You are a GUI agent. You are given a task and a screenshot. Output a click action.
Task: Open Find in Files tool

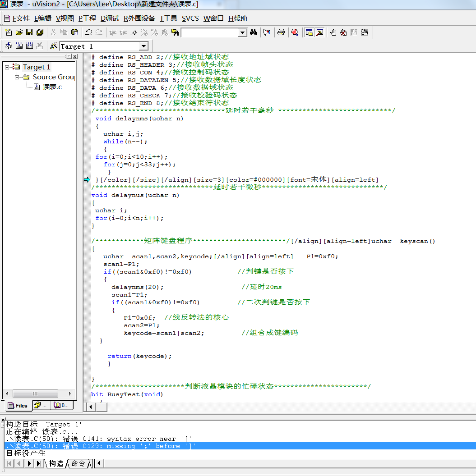pyautogui.click(x=175, y=32)
